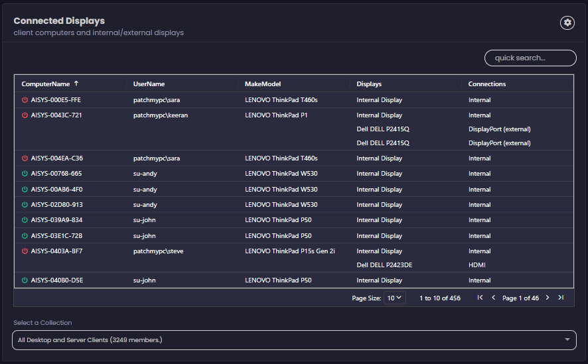The image size is (588, 364).
Task: Click in the quick search field
Action: coord(530,58)
